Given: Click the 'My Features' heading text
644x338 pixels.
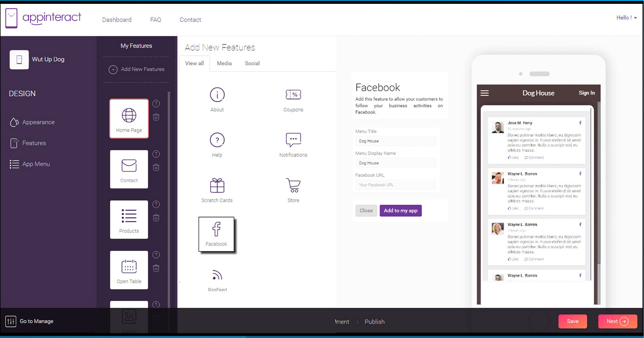Looking at the screenshot, I should (136, 46).
